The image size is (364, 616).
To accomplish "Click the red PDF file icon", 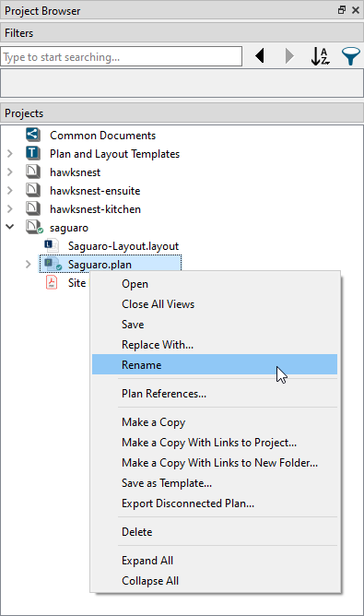I will coord(52,282).
